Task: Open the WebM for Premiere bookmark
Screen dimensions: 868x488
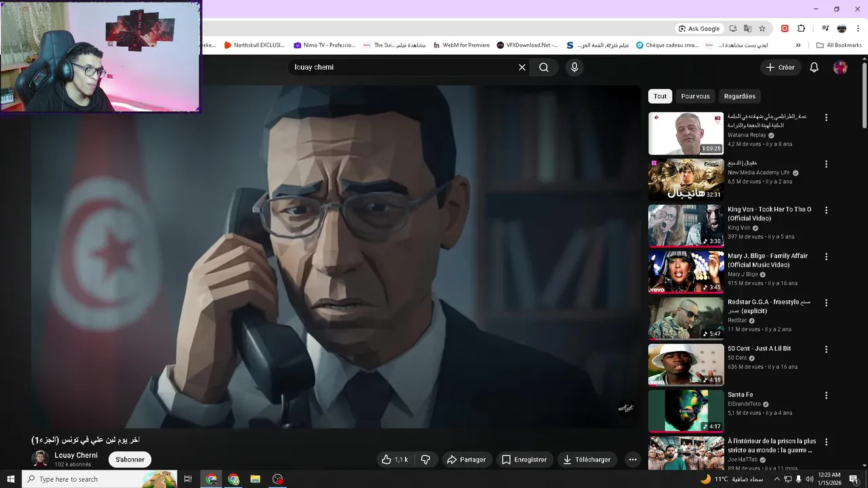Action: tap(460, 45)
